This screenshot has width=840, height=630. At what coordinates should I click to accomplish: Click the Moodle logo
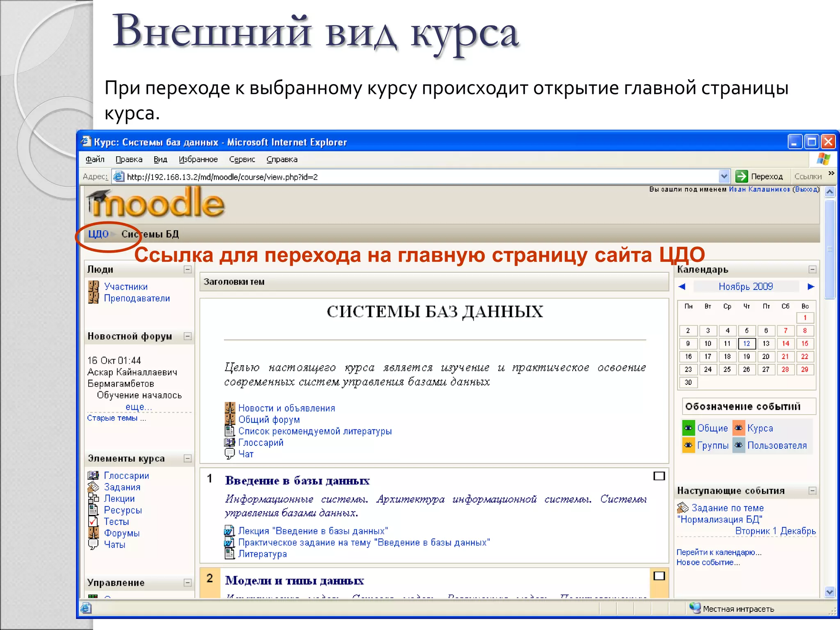(x=156, y=203)
